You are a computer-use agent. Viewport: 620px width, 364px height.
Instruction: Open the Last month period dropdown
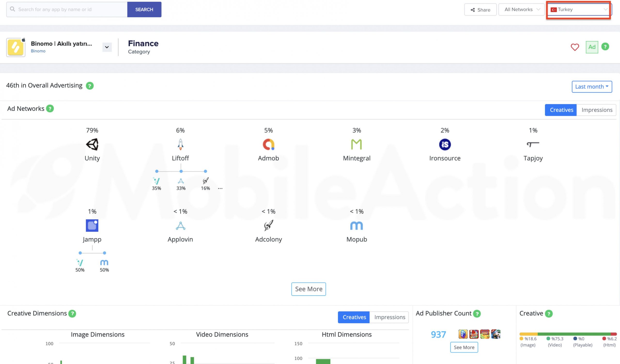tap(592, 87)
